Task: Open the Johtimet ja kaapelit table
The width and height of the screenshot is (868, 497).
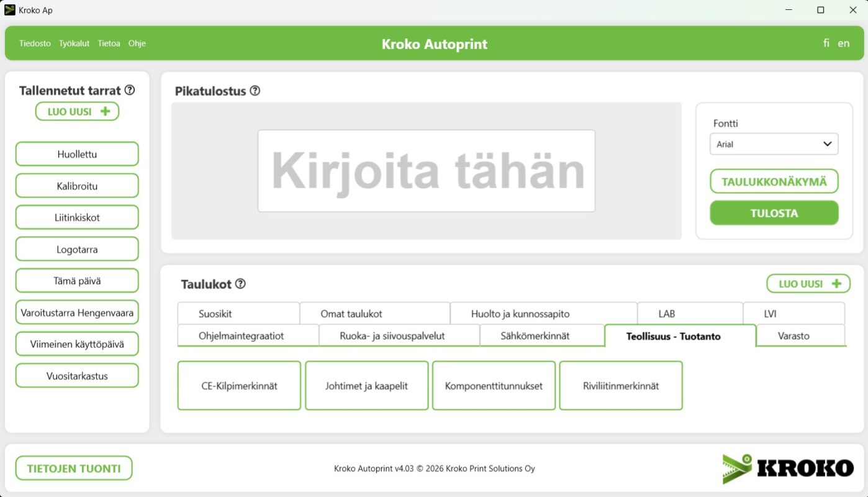Action: pyautogui.click(x=366, y=386)
